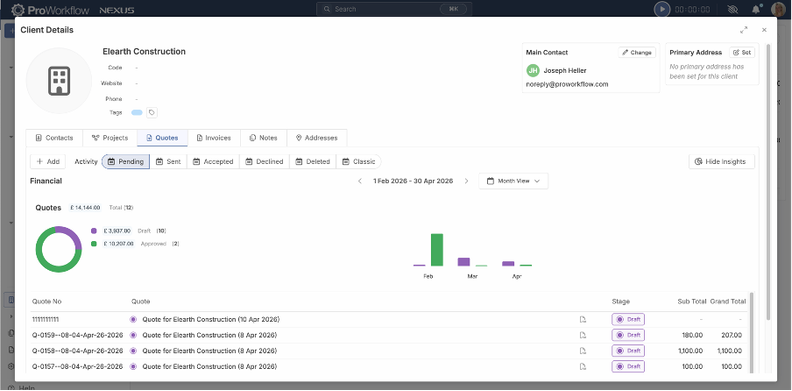The height and width of the screenshot is (391, 792).
Task: Open quote Q-0157--08-04-Apr-26-2026
Action: 77,367
